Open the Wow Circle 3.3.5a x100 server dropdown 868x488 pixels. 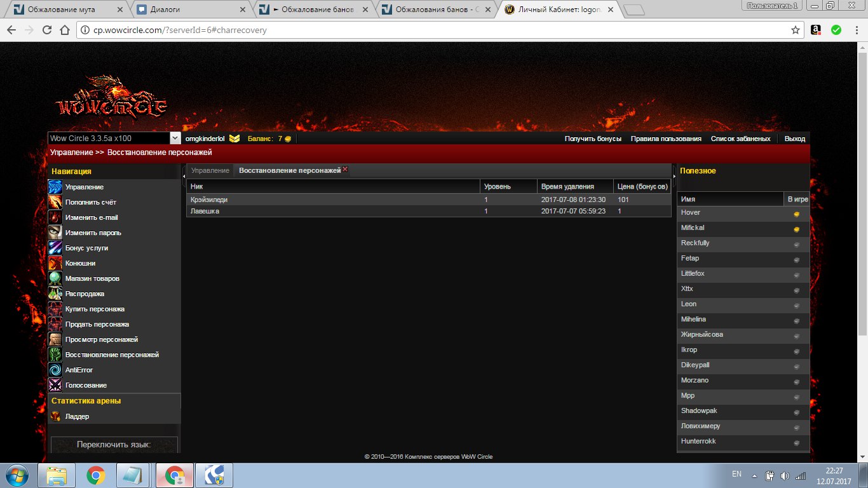(175, 139)
